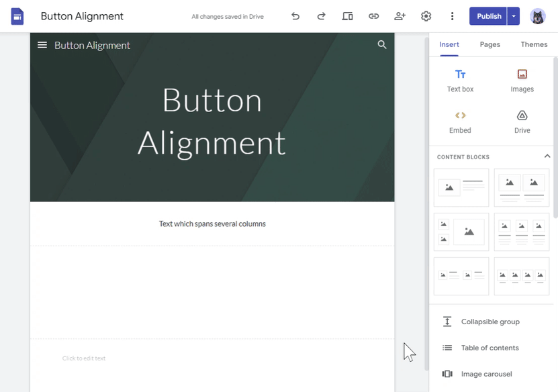Image resolution: width=558 pixels, height=392 pixels.
Task: Edit the large Button Alignment page heading
Action: tap(212, 121)
